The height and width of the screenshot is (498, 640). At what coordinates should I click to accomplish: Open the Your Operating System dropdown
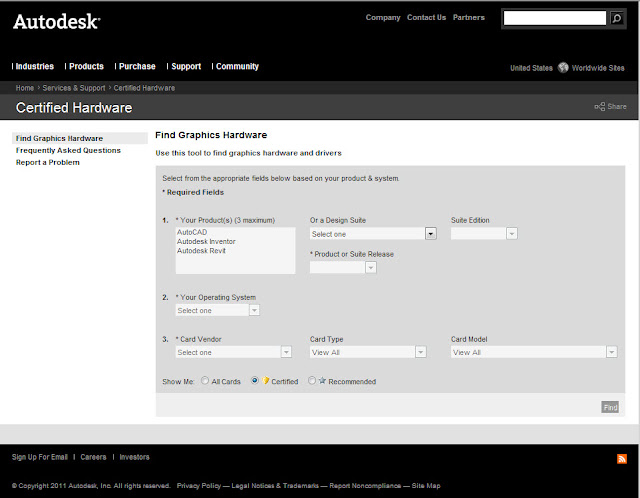tap(217, 310)
